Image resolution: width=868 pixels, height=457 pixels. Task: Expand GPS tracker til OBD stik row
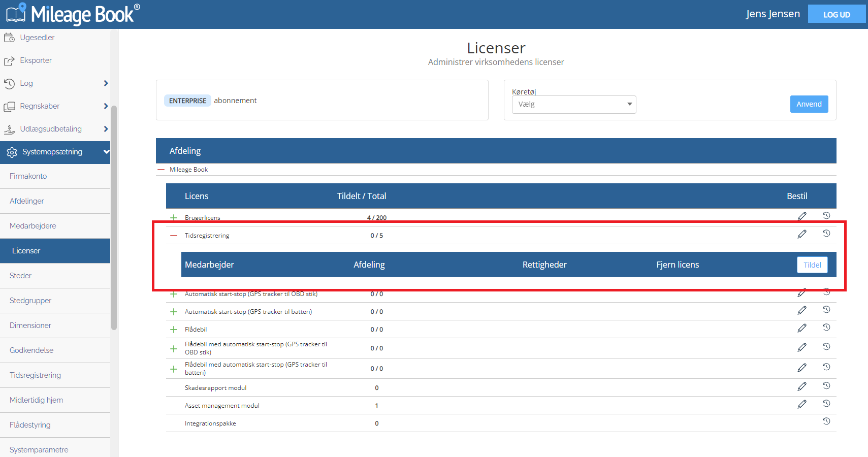tap(174, 294)
